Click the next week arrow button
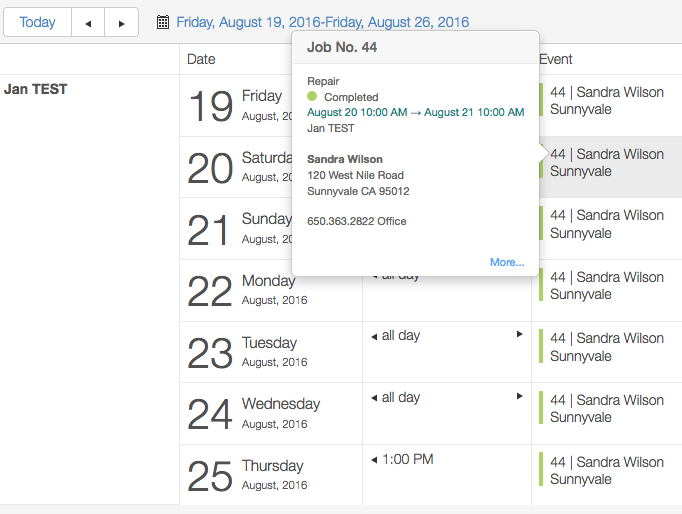Viewport: 682px width, 514px height. tap(121, 22)
